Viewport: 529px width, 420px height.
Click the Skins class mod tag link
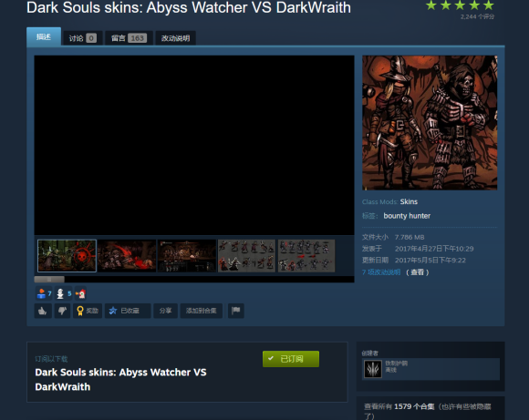pyautogui.click(x=409, y=201)
